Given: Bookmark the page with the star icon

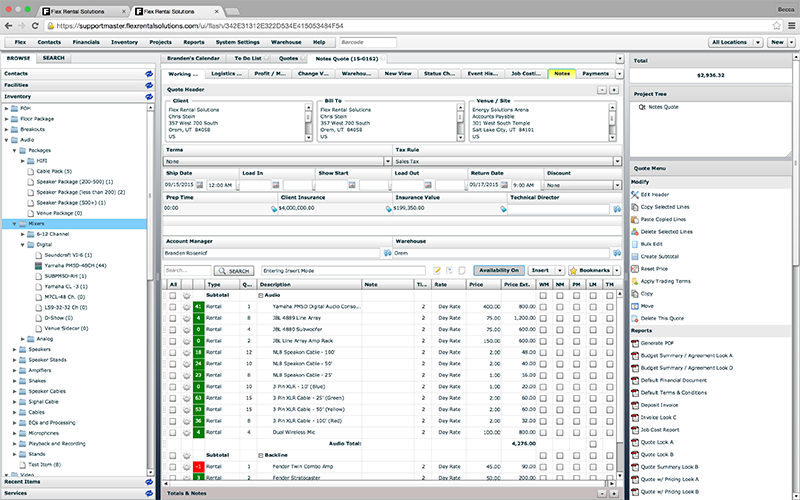Looking at the screenshot, I should pyautogui.click(x=776, y=26).
